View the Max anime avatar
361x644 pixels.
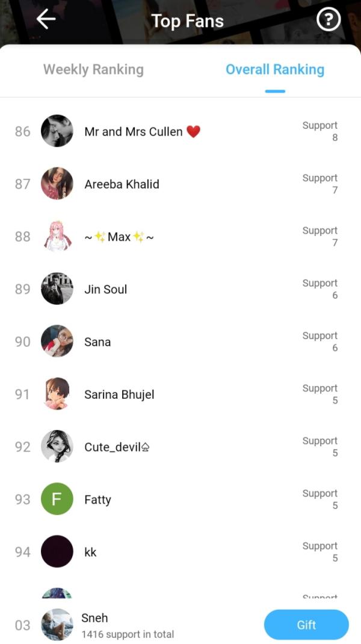(x=57, y=236)
